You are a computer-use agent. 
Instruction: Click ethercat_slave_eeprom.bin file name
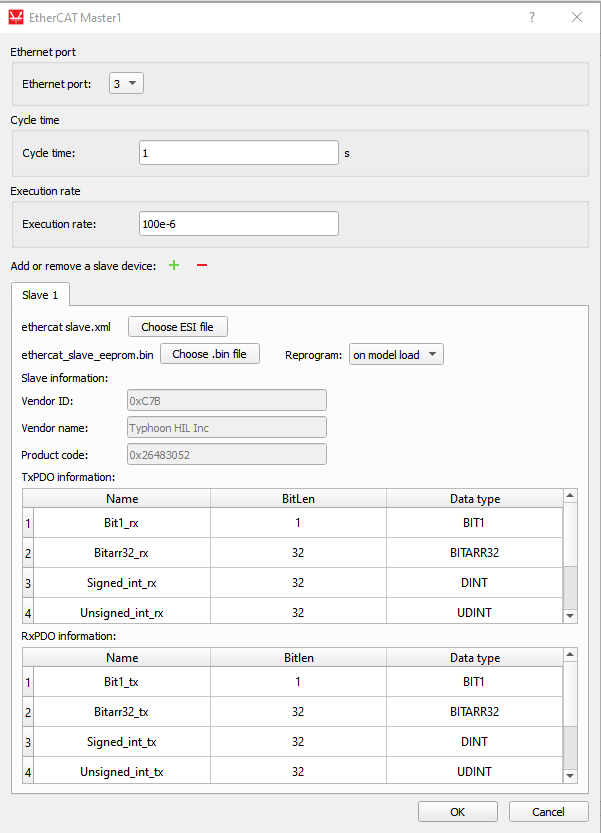(87, 354)
